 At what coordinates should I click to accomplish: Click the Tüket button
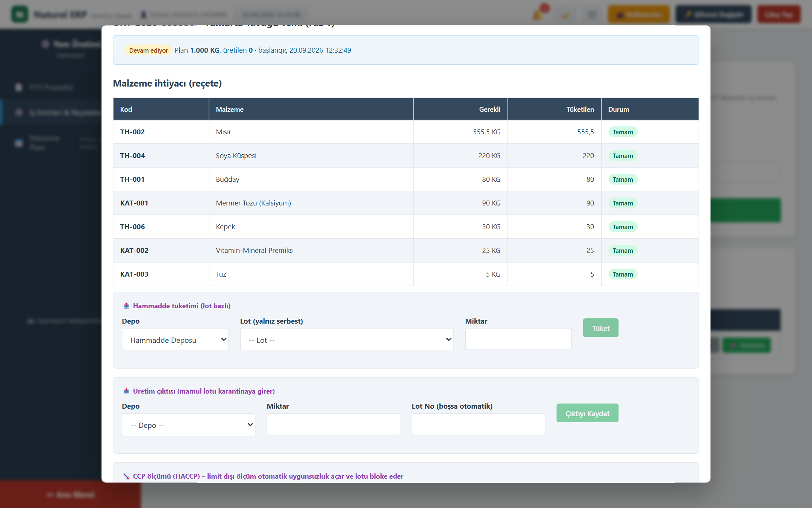[600, 328]
